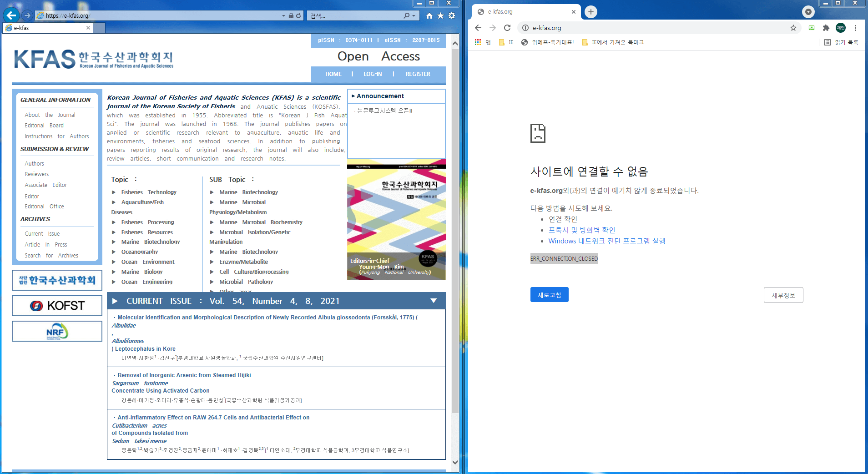Click the IE search box
Viewport: 868px width, 474px height.
point(355,15)
